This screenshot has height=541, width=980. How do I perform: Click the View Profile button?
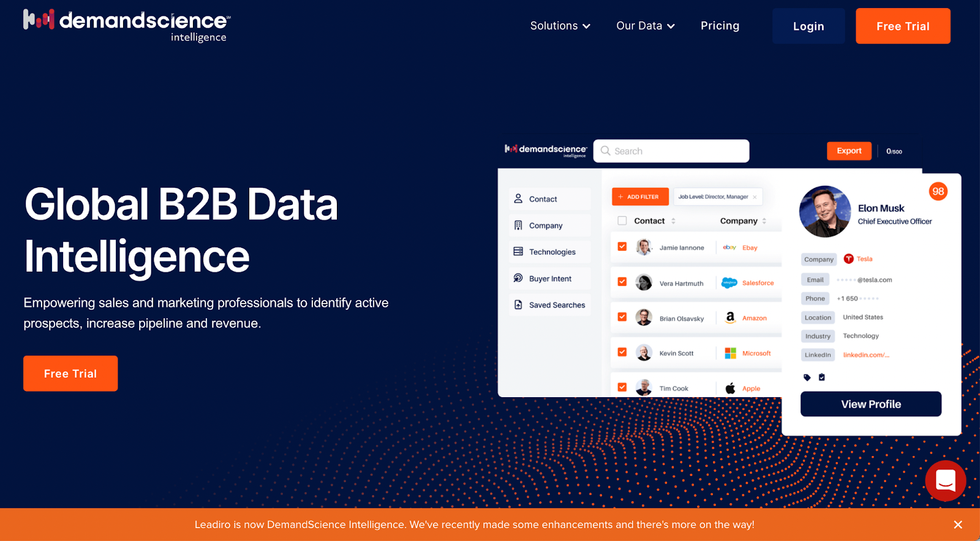pyautogui.click(x=871, y=404)
